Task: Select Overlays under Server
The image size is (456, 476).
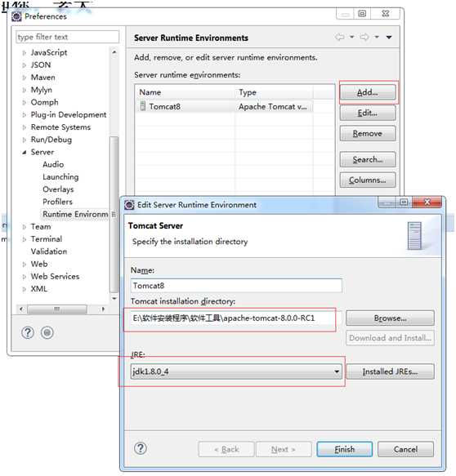Action: coord(58,189)
